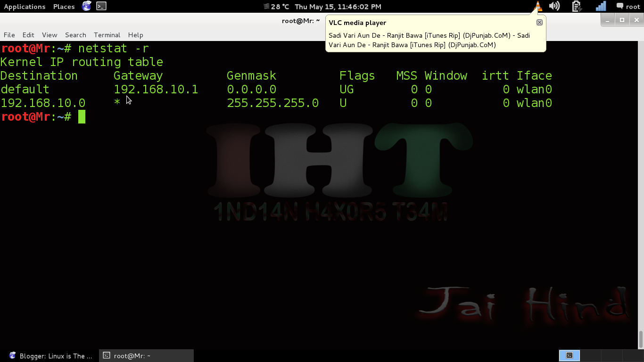Click the network signal strength icon
Viewport: 644px width, 362px height.
600,6
